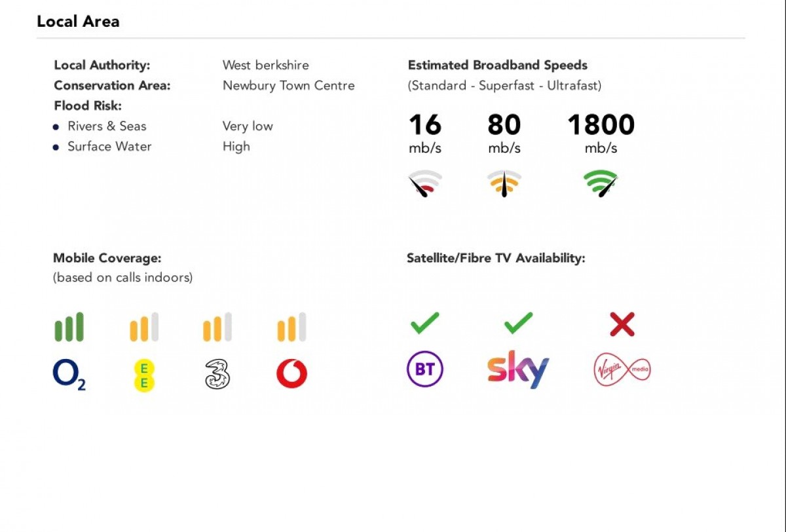786x532 pixels.
Task: Click the West berkshire authority text
Action: 265,65
